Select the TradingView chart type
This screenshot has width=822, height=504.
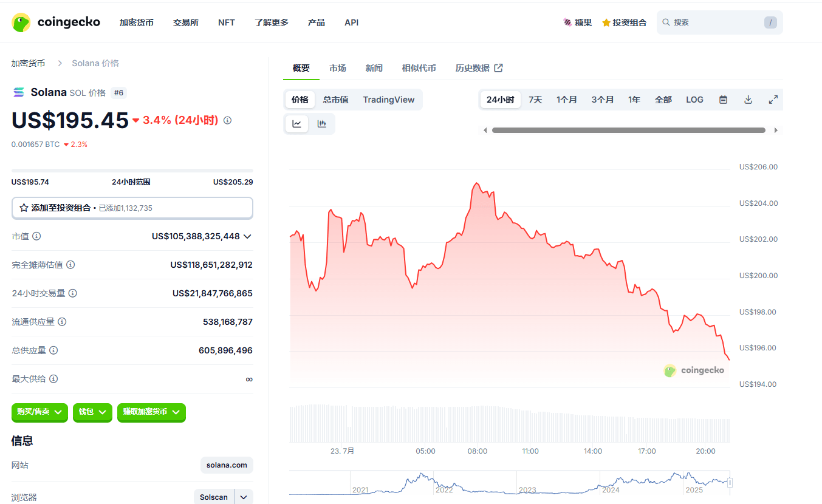[389, 100]
